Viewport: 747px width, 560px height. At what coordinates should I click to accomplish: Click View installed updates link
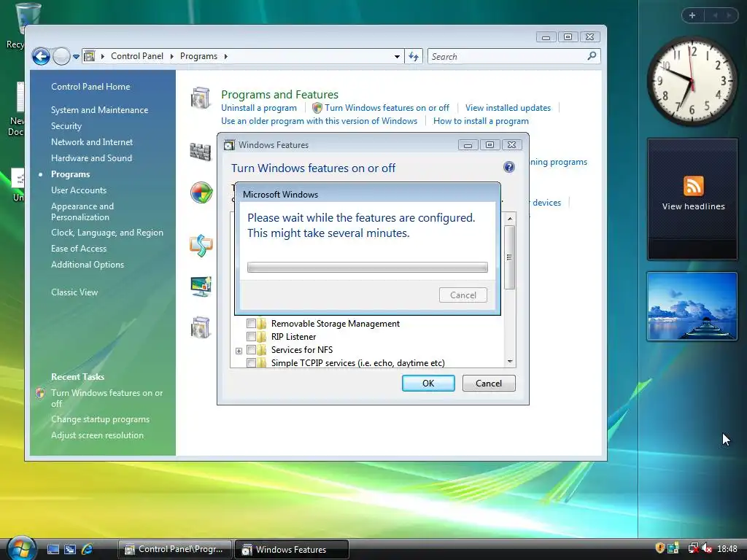click(x=508, y=108)
